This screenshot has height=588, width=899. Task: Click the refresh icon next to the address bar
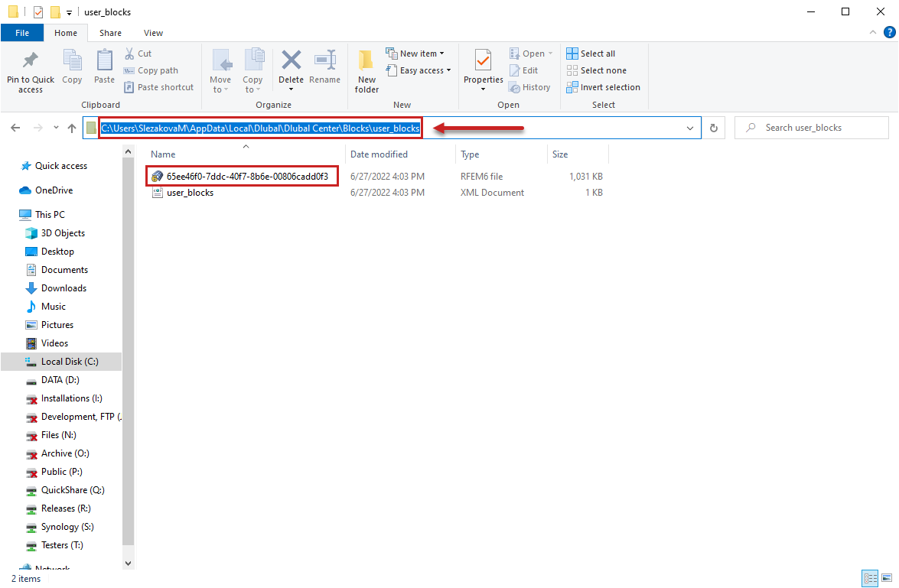point(713,128)
